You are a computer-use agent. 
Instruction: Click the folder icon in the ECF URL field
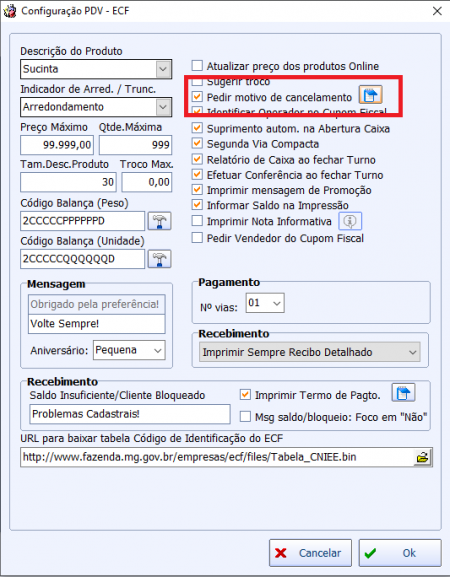pyautogui.click(x=423, y=457)
